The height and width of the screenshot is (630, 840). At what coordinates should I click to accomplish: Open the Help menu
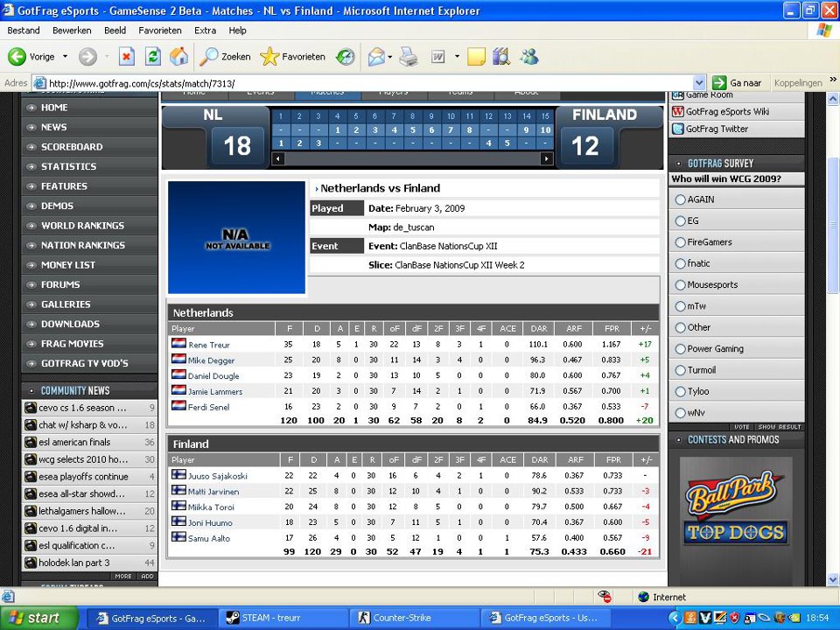click(x=237, y=31)
